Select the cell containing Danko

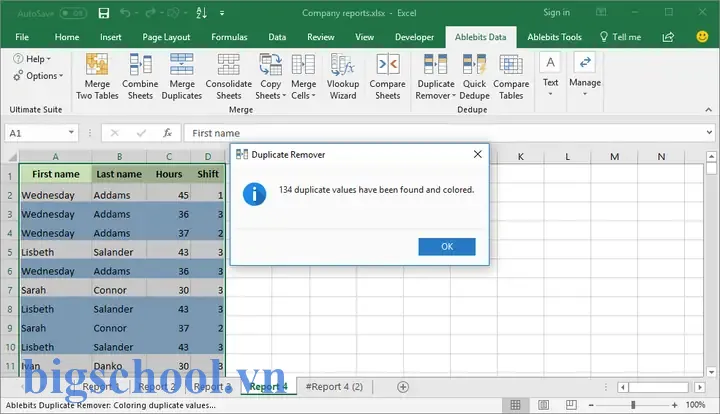point(119,366)
